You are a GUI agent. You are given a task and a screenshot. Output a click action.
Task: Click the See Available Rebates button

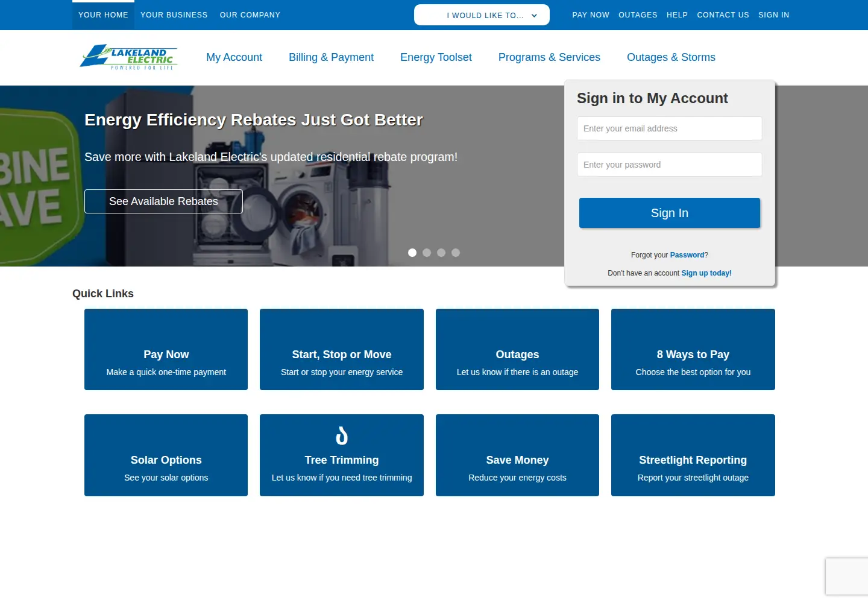[163, 201]
